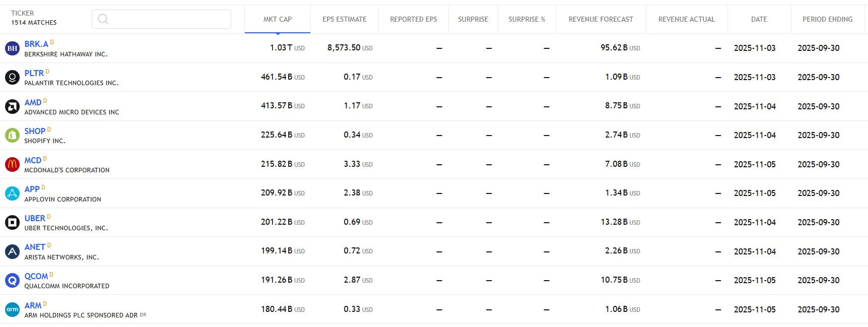Open the ARM ticker link
Image resolution: width=868 pixels, height=327 pixels.
tap(33, 305)
